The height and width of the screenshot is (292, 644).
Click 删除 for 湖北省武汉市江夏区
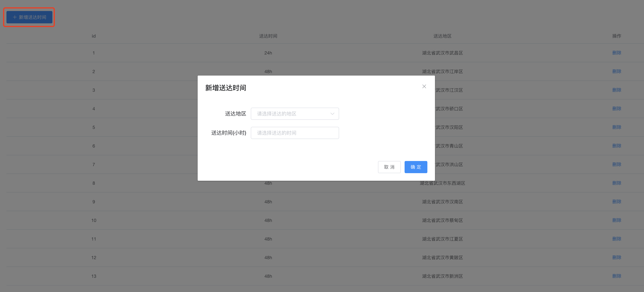point(617,239)
